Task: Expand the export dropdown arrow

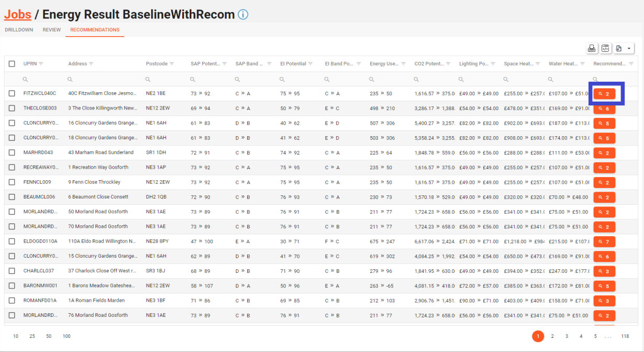Action: [629, 49]
